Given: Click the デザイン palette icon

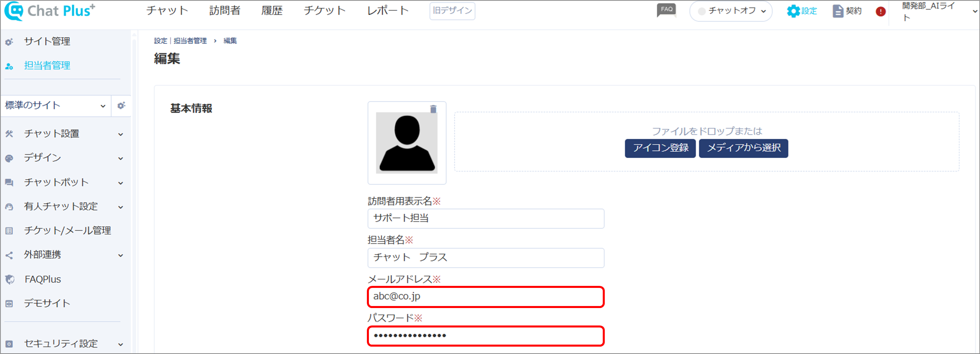Looking at the screenshot, I should click(9, 158).
